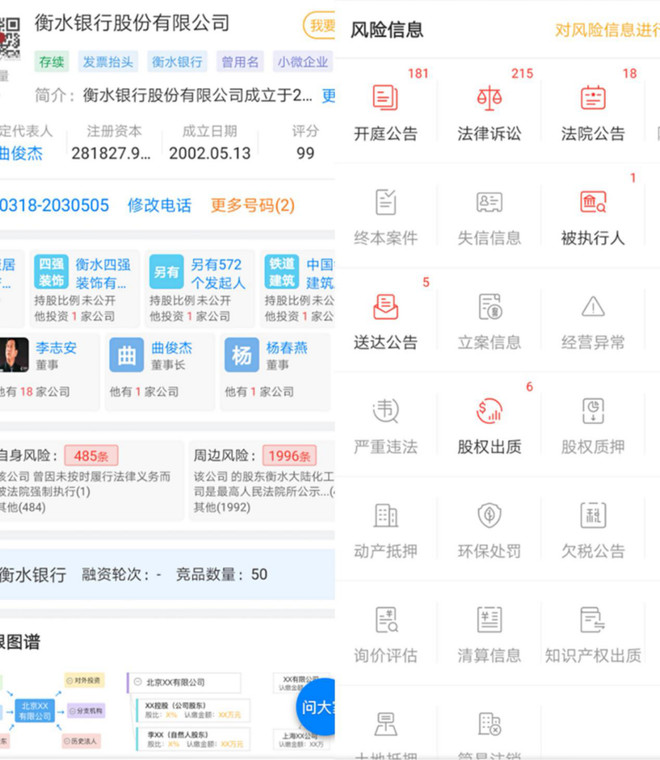660x760 pixels.
Task: Tap the 衡水银行 融资轮次 banner
Action: pyautogui.click(x=167, y=574)
